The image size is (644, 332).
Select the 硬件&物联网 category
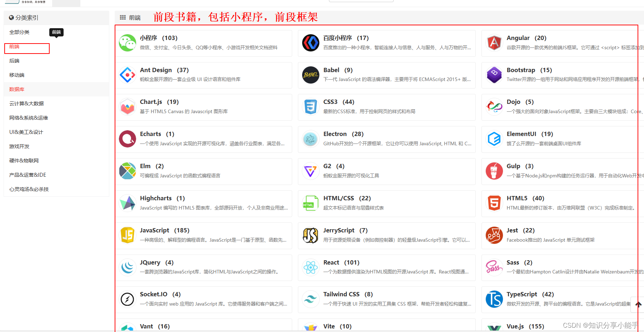[x=24, y=161]
